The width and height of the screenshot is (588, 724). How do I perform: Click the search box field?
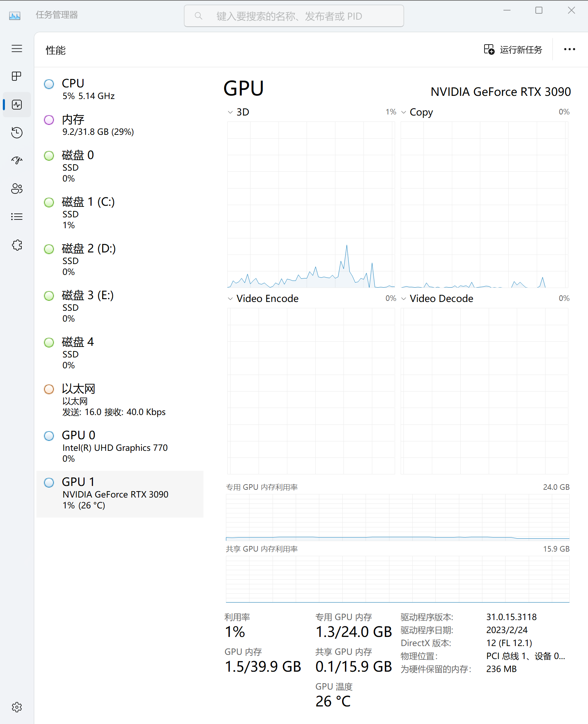[x=294, y=16]
